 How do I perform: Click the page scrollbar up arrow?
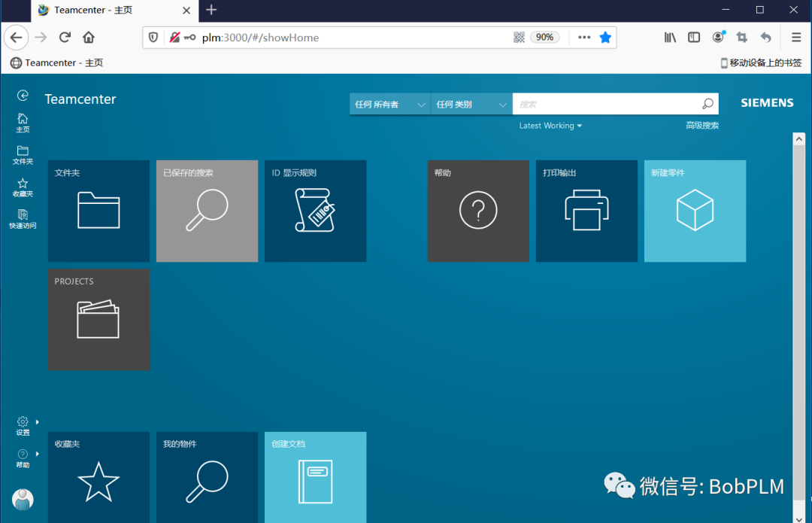click(x=799, y=139)
